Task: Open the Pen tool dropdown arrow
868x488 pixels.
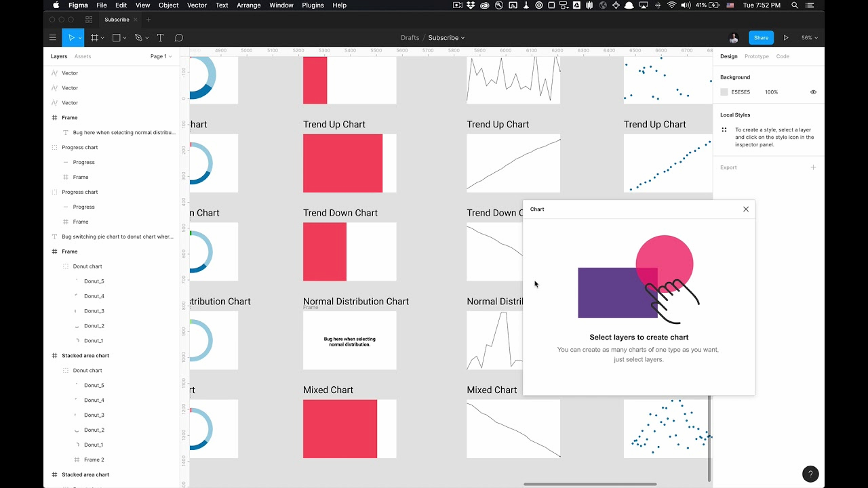Action: coord(147,38)
